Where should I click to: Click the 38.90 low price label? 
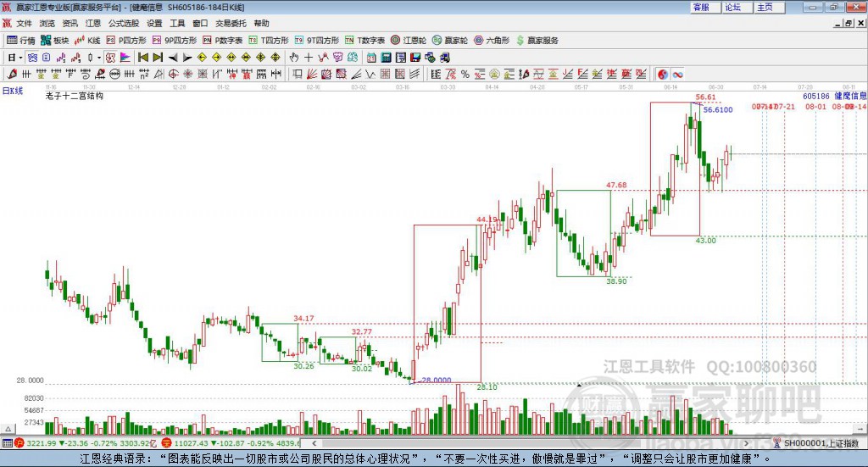pos(616,281)
